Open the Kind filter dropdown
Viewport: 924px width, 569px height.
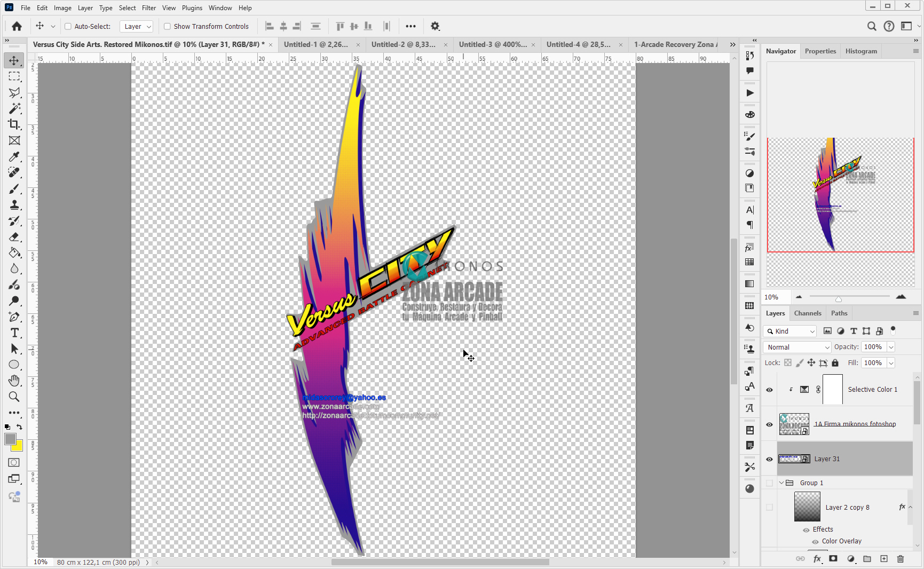pos(790,331)
